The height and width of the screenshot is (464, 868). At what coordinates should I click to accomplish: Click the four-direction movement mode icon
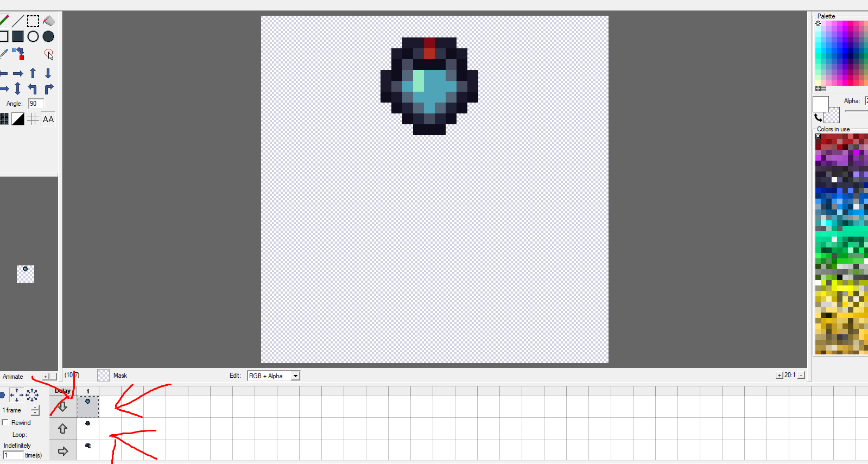(x=17, y=395)
